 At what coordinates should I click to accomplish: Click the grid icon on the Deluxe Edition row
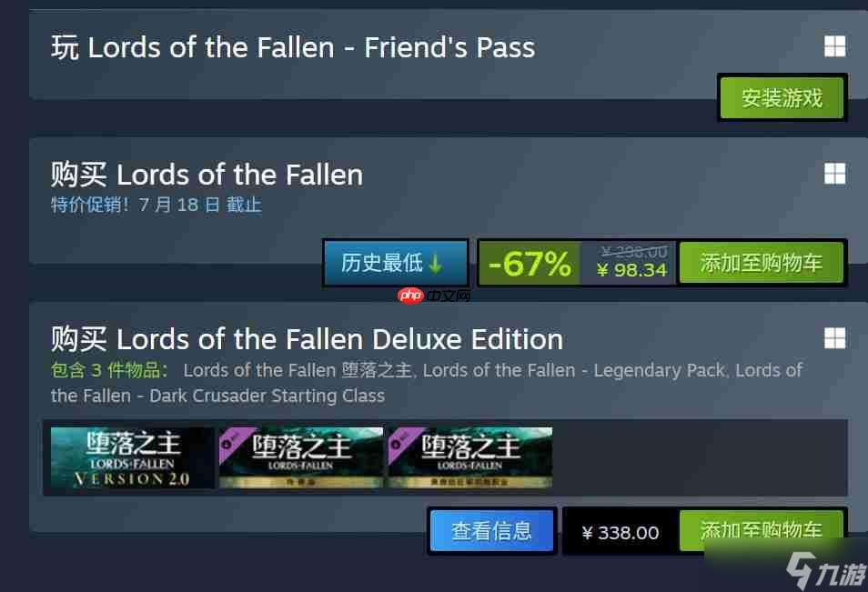[835, 336]
